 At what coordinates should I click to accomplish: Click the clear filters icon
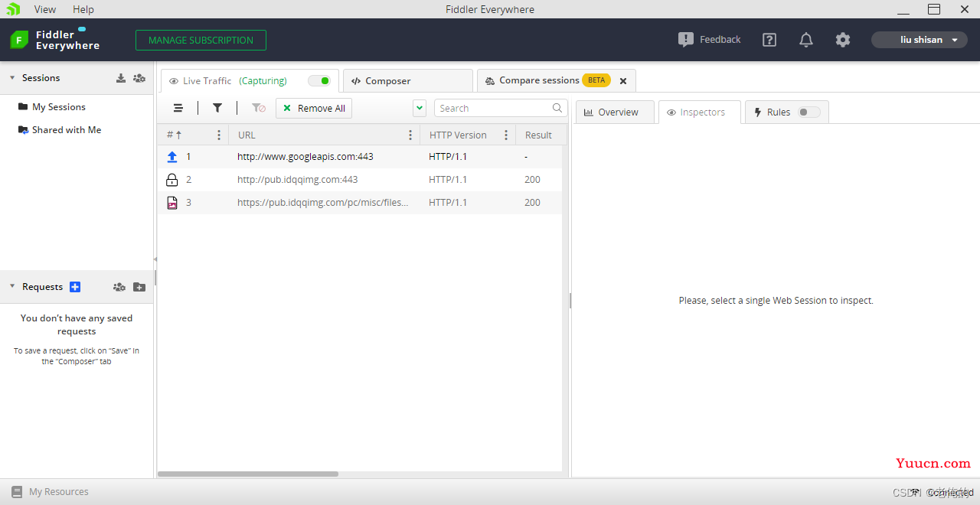tap(259, 109)
